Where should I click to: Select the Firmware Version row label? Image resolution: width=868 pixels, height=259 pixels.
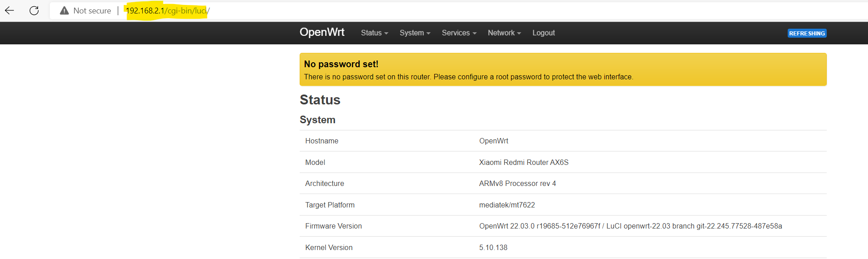[333, 226]
